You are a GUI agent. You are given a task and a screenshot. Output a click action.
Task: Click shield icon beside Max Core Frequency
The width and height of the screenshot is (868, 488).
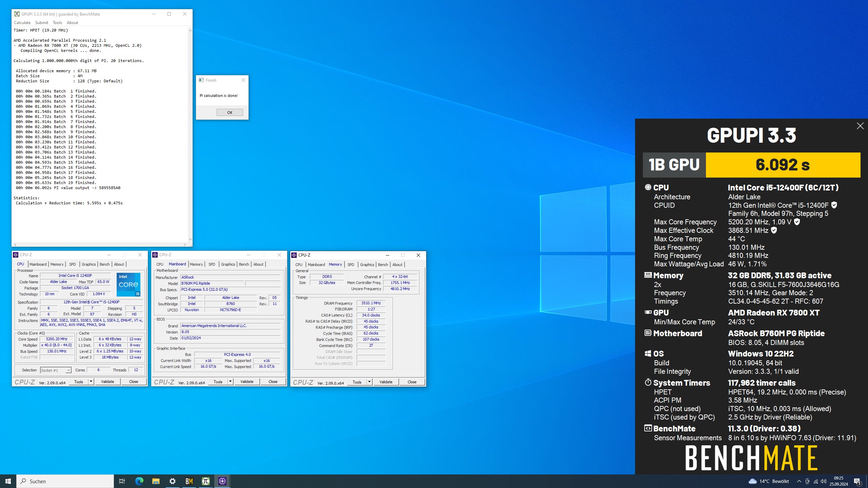pos(797,222)
